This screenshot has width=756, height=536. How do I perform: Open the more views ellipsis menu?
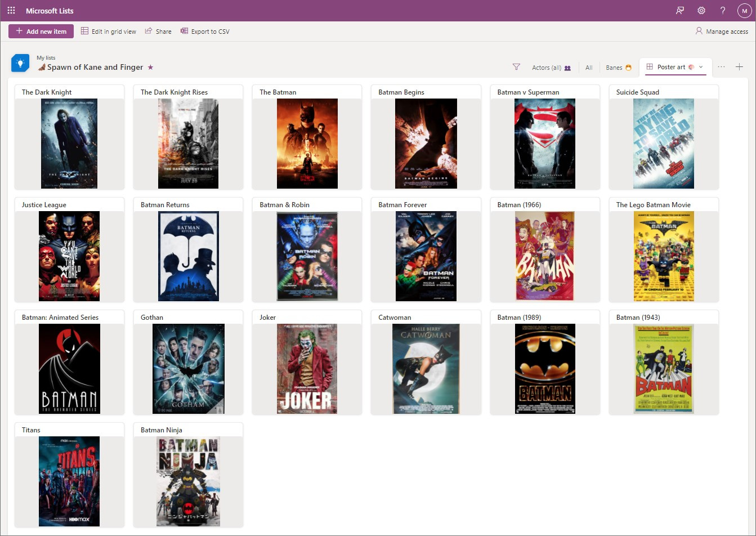721,67
